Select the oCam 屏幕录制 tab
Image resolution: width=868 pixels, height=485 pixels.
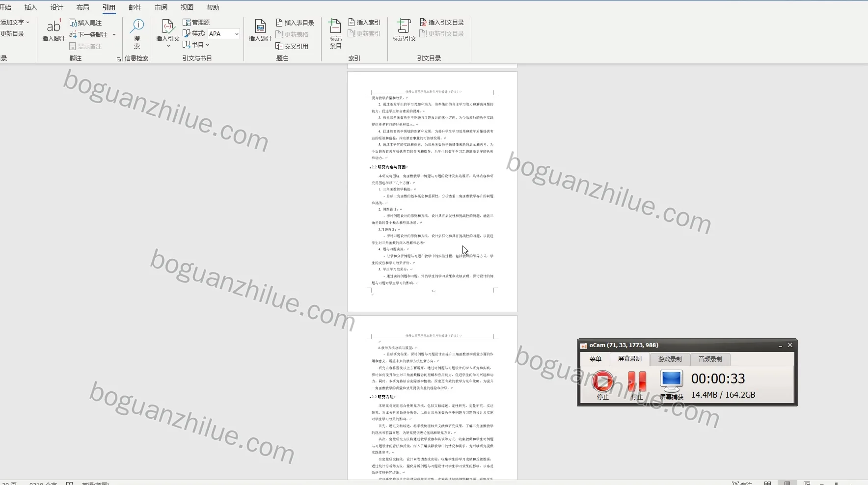[x=630, y=359]
